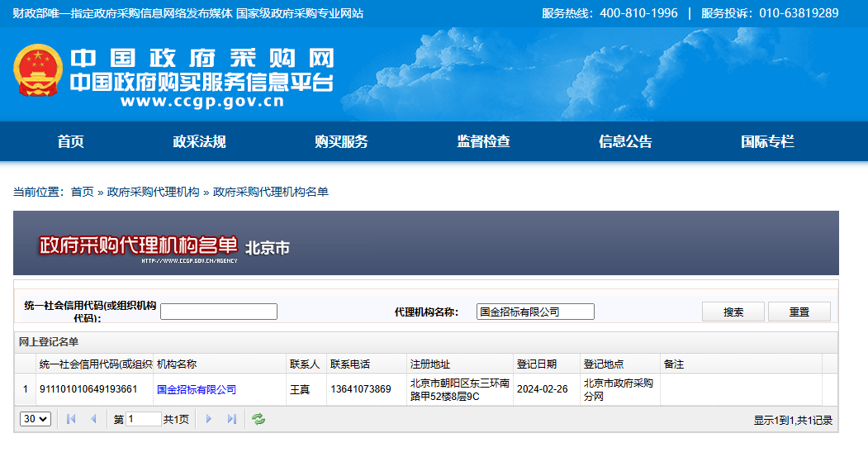The width and height of the screenshot is (868, 457).
Task: Click 政府采购代理机构 breadcrumb link
Action: pyautogui.click(x=153, y=192)
